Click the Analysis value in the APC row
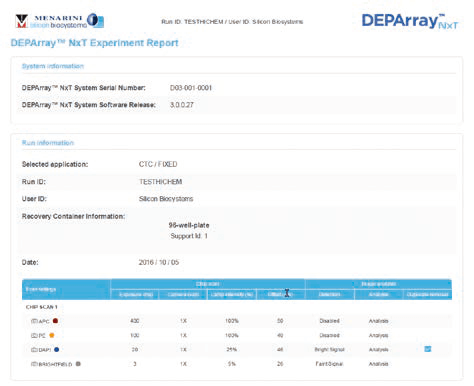 [x=378, y=321]
